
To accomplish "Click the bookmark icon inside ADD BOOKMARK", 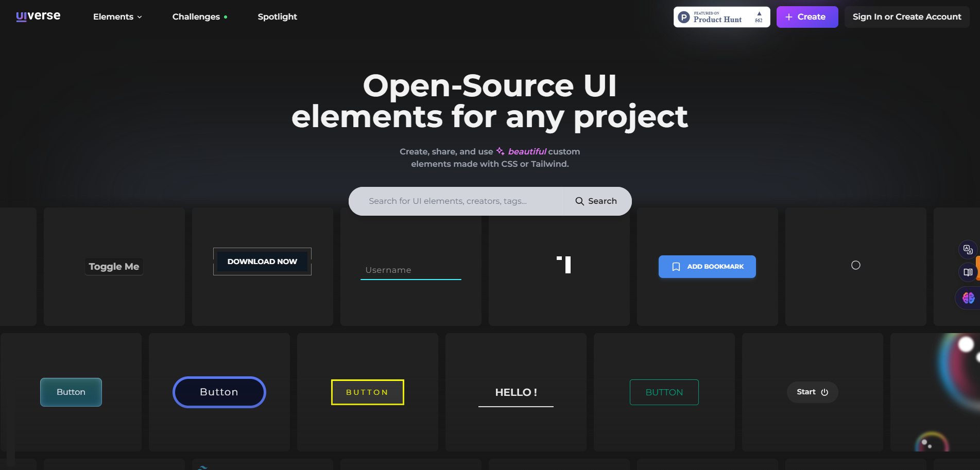I will coord(677,267).
